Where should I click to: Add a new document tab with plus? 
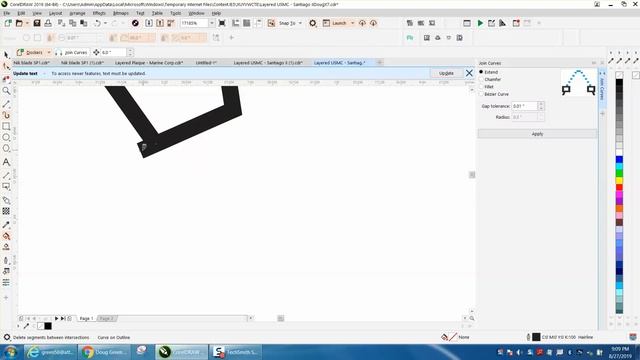[x=379, y=62]
